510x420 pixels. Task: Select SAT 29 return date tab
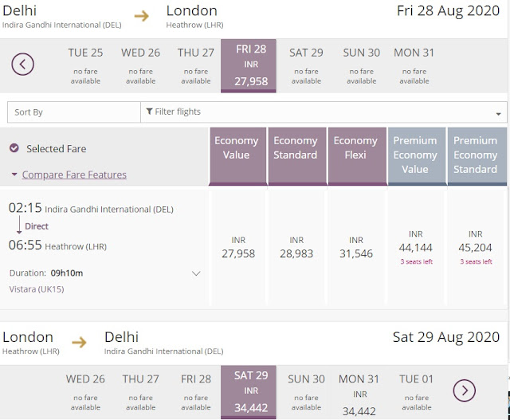[x=249, y=392]
